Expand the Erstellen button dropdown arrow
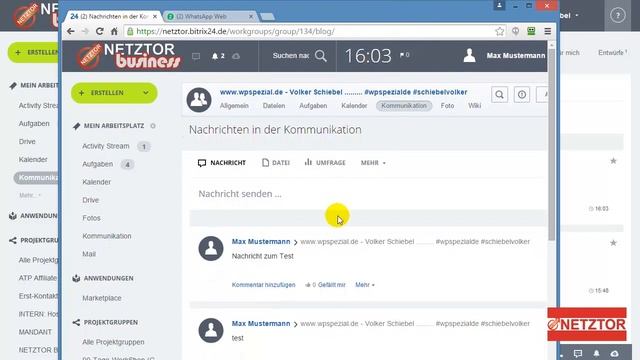 (x=146, y=93)
